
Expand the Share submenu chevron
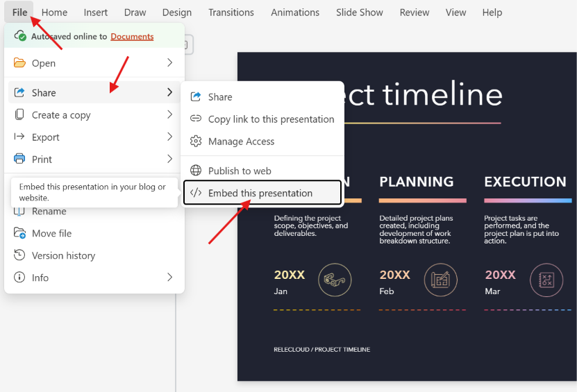click(169, 92)
